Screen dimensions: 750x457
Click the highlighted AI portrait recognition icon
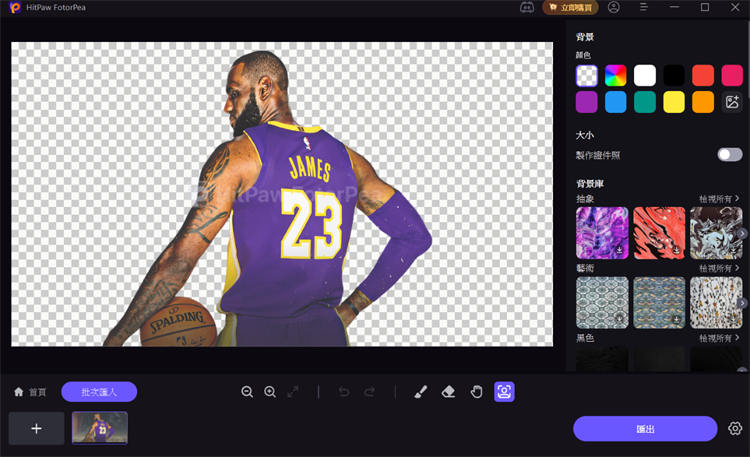[504, 392]
